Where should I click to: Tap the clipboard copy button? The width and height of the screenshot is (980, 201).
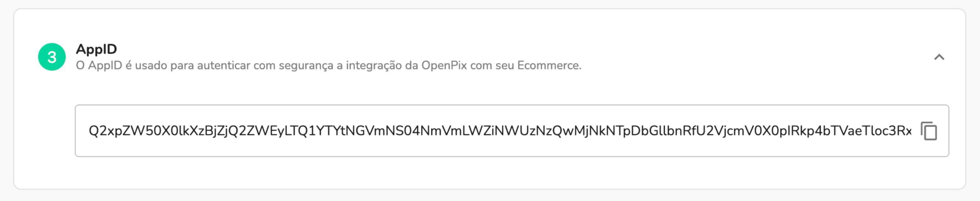point(929,131)
